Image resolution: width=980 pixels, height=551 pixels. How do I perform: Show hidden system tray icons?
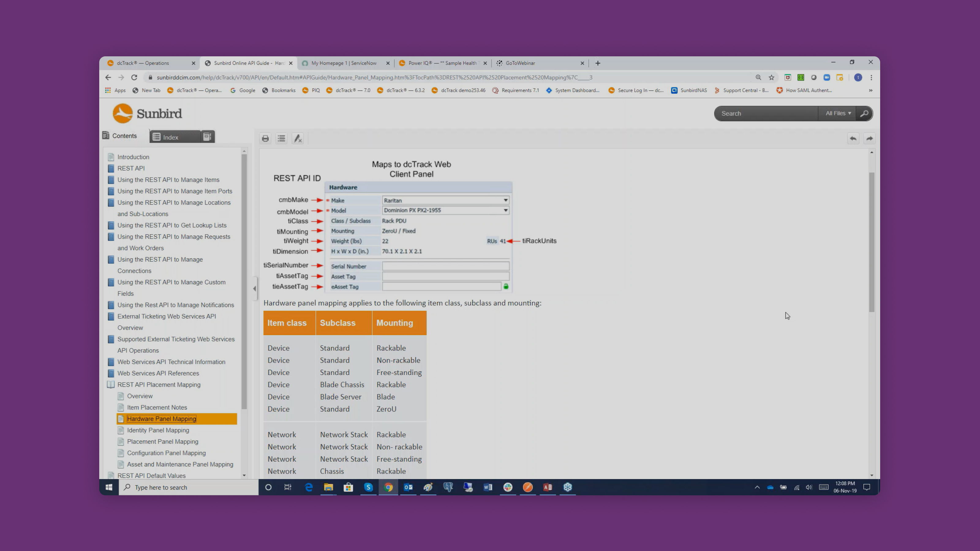(757, 487)
